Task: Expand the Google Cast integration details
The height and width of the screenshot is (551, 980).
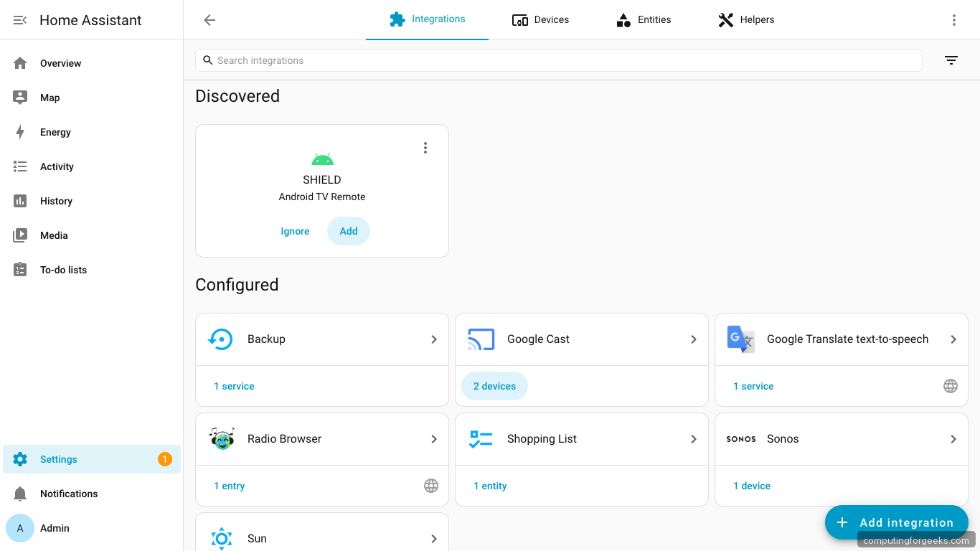Action: coord(693,339)
